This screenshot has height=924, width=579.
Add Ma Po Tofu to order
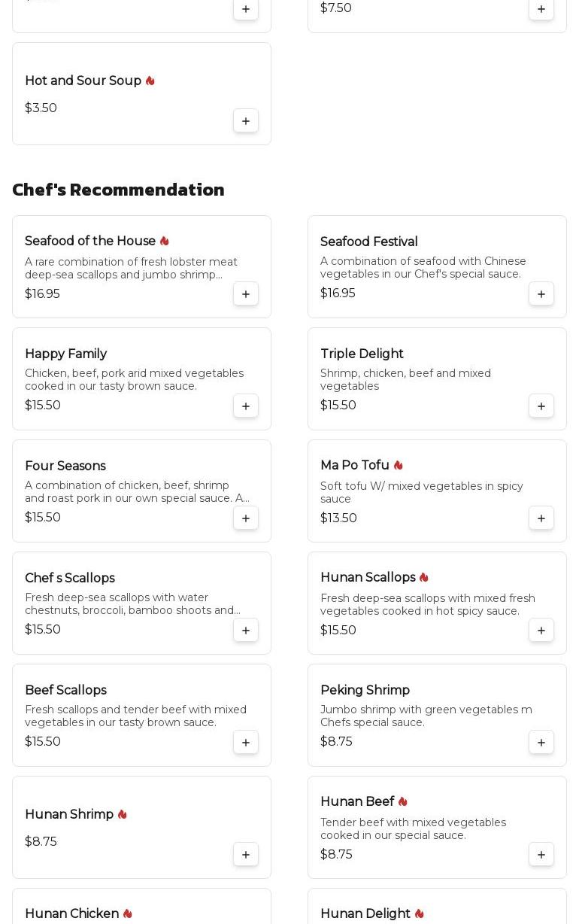click(x=541, y=518)
